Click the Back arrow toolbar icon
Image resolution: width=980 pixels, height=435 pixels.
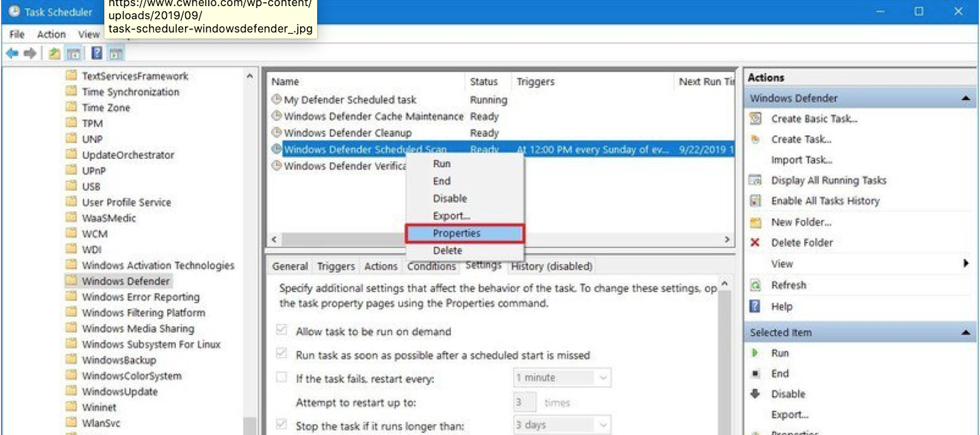(x=12, y=53)
